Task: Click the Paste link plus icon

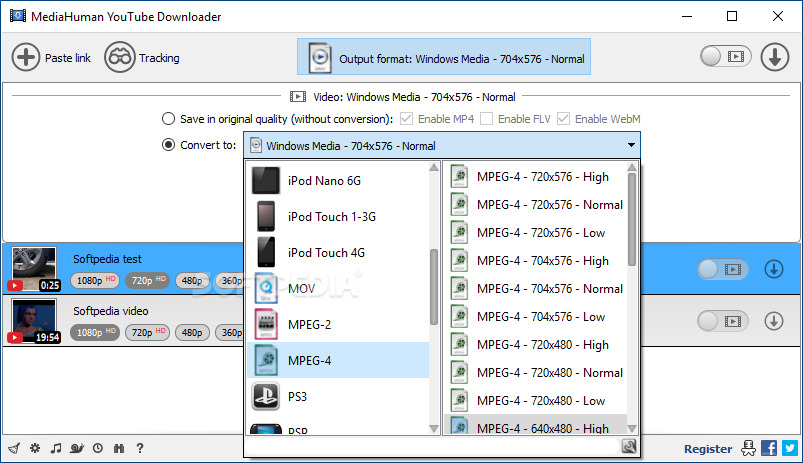Action: [x=26, y=57]
